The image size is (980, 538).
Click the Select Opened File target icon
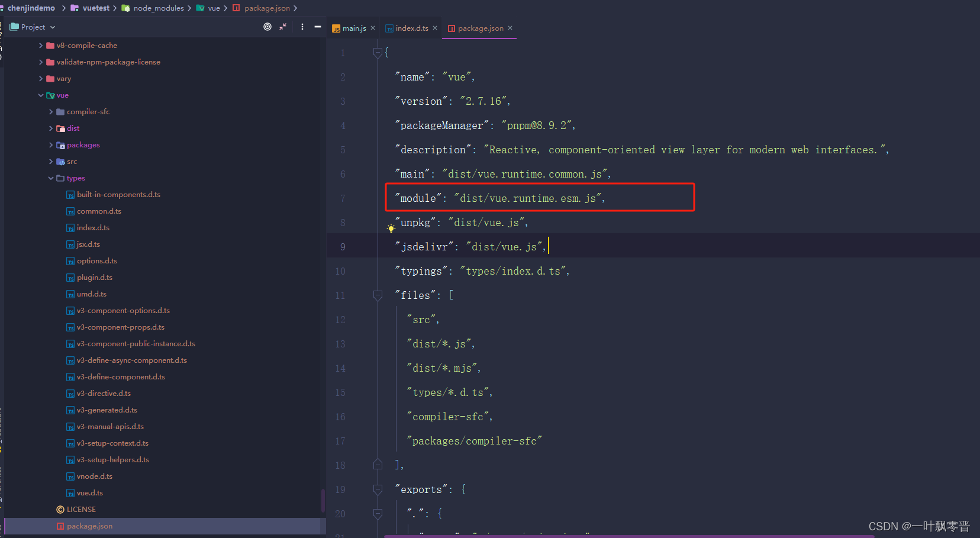(267, 27)
